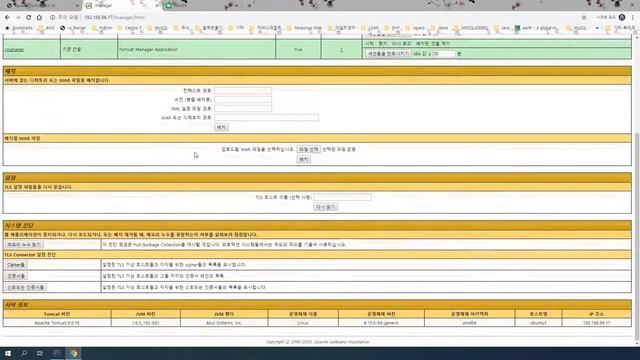
Task: Click the Deploy button under WAR file upload
Action: [x=304, y=159]
